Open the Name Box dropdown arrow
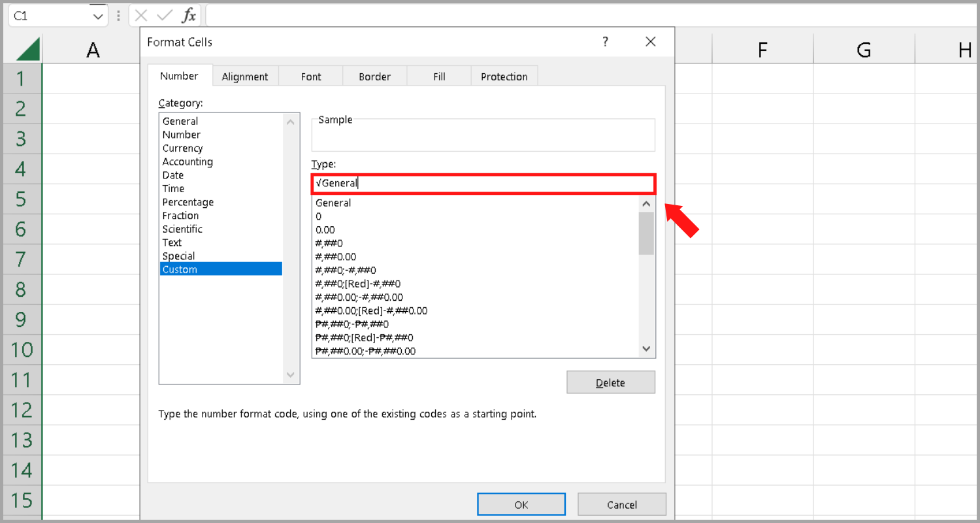 99,15
